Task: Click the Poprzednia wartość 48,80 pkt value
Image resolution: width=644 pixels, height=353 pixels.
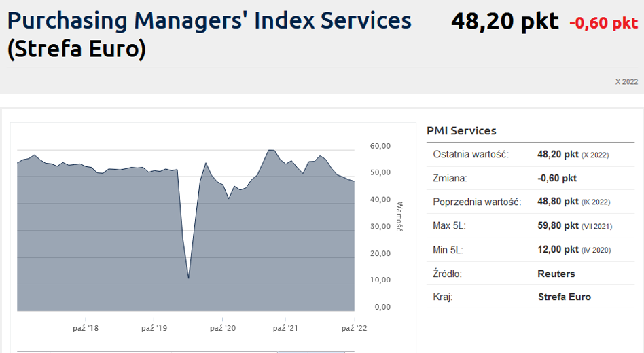Action: (558, 202)
